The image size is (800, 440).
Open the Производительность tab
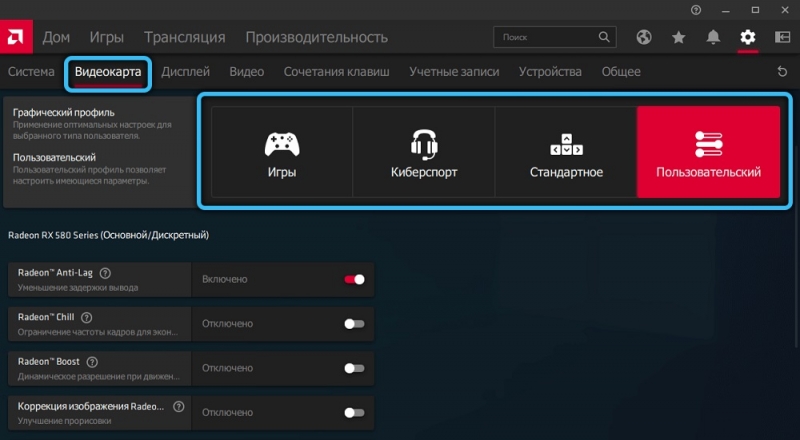pyautogui.click(x=317, y=37)
